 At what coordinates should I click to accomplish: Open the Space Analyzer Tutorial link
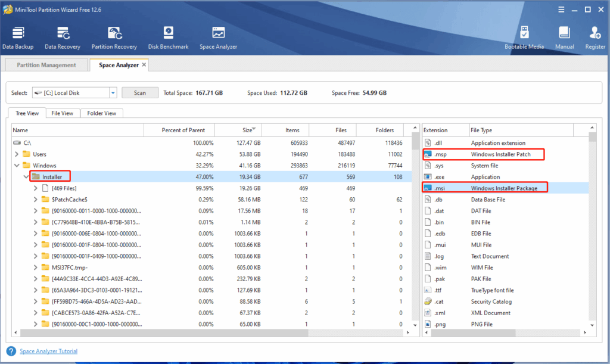pyautogui.click(x=48, y=351)
